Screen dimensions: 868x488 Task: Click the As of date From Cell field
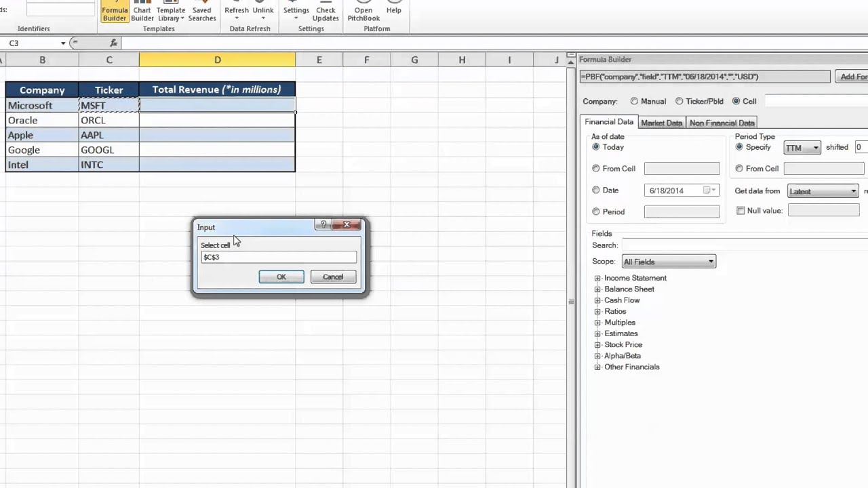tap(682, 168)
